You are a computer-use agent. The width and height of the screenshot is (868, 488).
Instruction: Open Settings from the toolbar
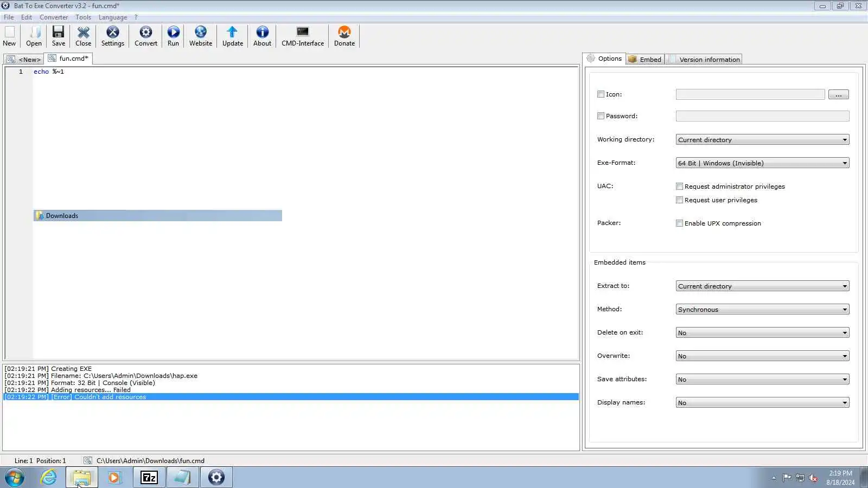pyautogui.click(x=113, y=36)
